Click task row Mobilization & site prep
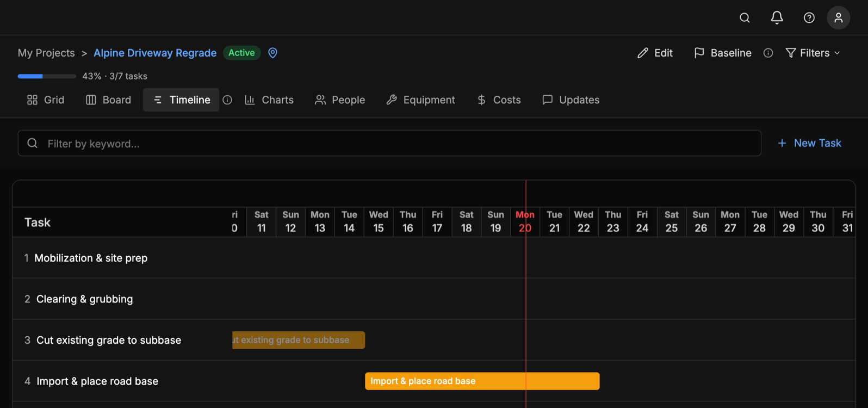The image size is (868, 408). pyautogui.click(x=434, y=258)
